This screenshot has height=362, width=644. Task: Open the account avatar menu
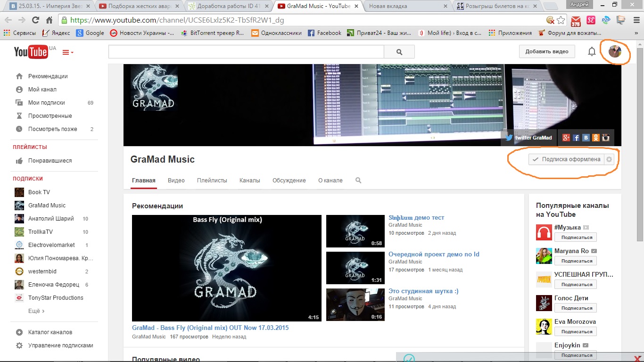pos(615,51)
